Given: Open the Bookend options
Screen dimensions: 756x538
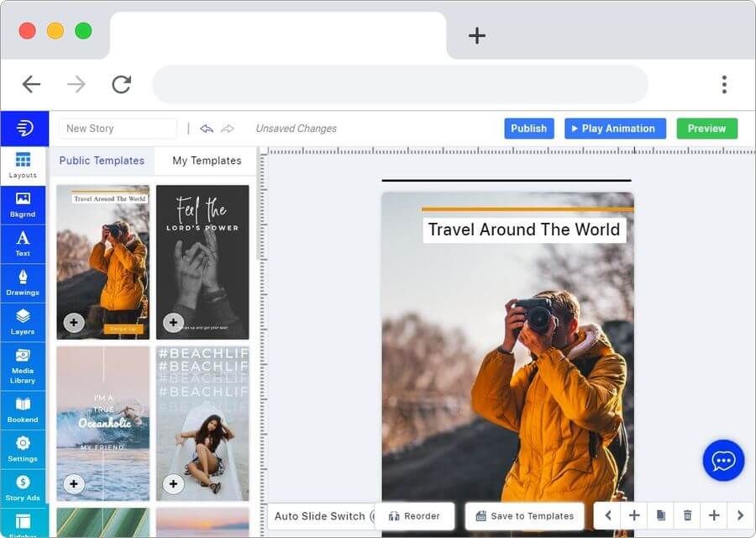Looking at the screenshot, I should (23, 410).
